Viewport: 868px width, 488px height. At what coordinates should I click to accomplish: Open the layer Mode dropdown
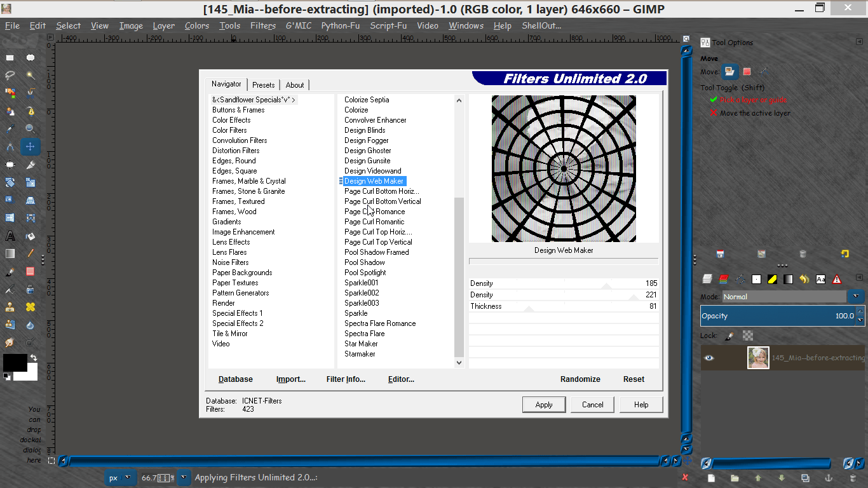[x=857, y=296]
